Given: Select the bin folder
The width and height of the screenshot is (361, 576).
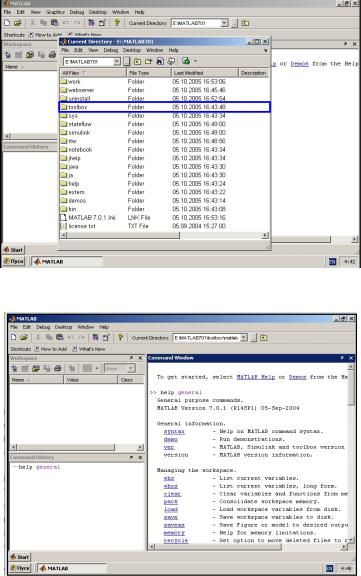Looking at the screenshot, I should point(72,209).
